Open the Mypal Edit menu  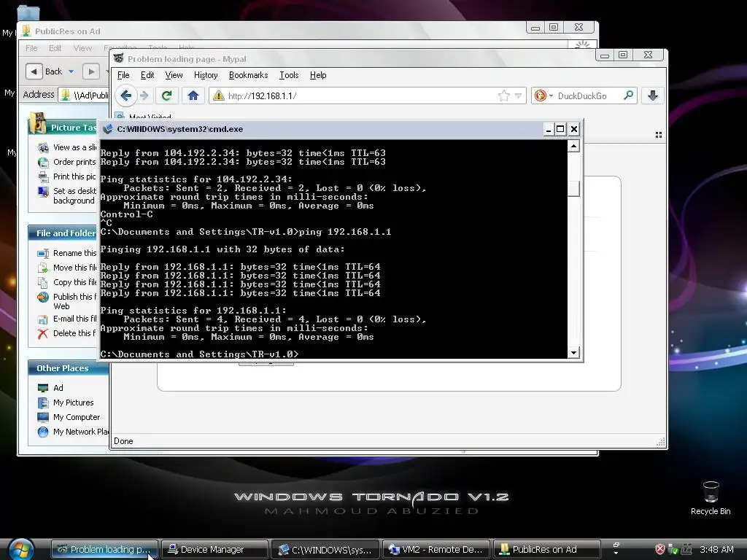click(x=147, y=75)
